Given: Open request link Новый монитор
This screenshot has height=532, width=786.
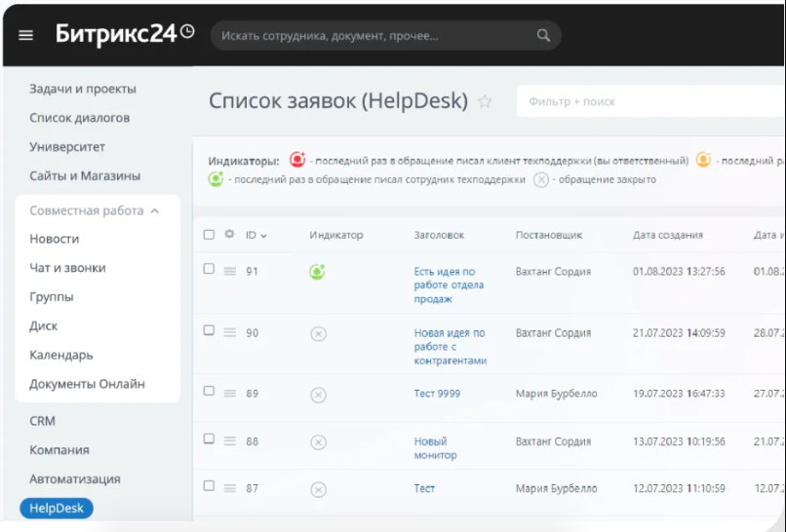Looking at the screenshot, I should point(435,448).
